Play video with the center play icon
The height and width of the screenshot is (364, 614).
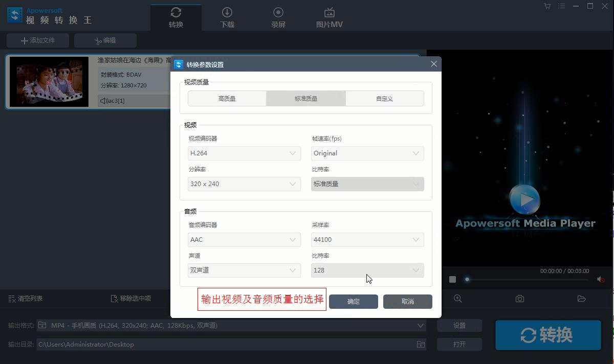tap(524, 199)
